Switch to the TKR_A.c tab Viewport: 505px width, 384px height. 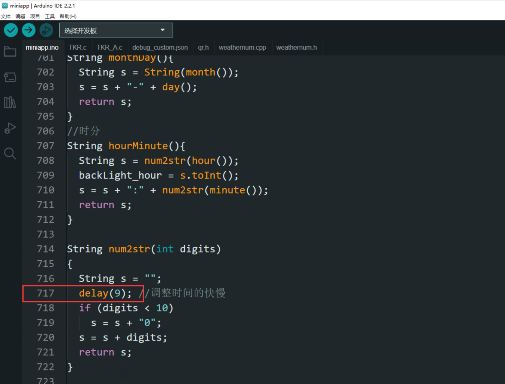109,48
